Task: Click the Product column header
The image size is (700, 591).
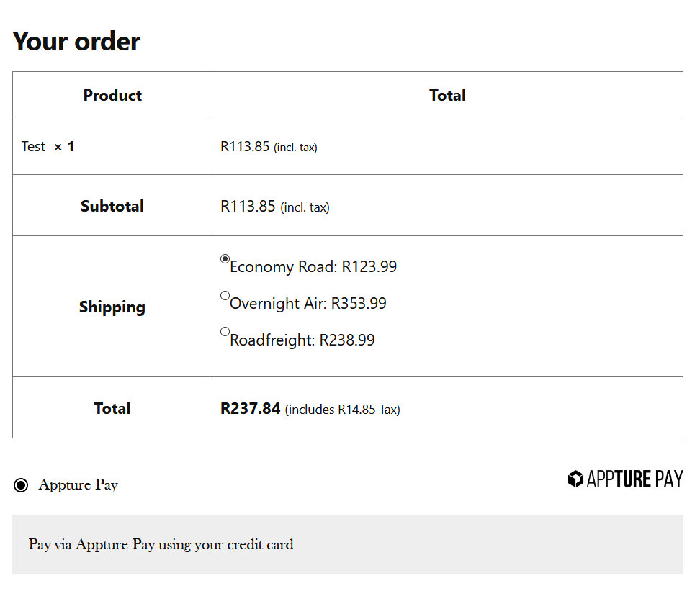Action: pyautogui.click(x=112, y=95)
